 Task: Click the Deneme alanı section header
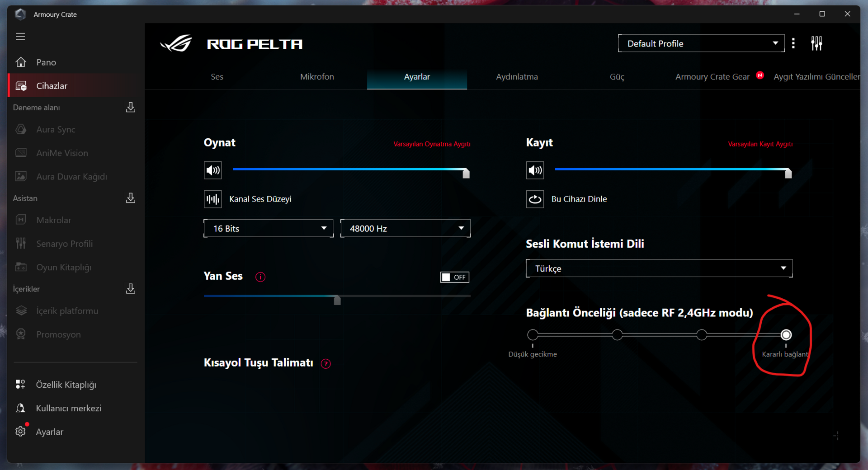click(x=36, y=108)
